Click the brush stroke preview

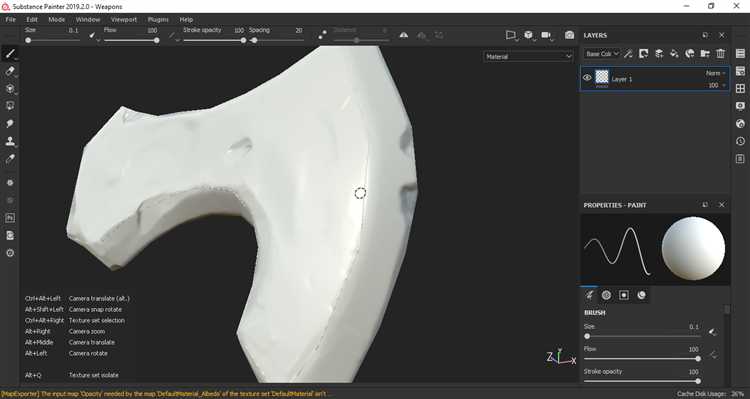618,250
